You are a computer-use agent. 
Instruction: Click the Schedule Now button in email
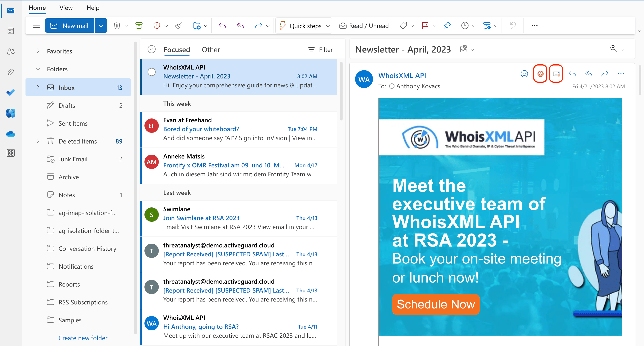click(x=436, y=304)
